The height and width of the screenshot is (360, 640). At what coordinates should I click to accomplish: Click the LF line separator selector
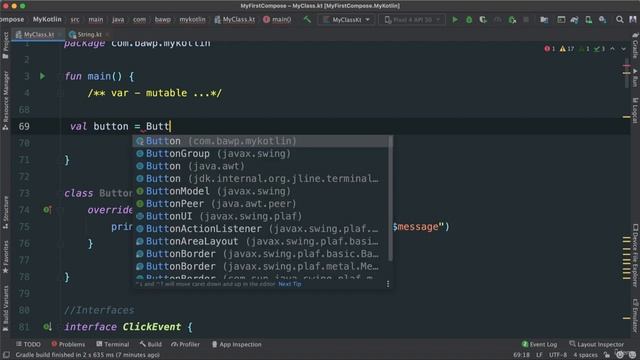point(539,355)
